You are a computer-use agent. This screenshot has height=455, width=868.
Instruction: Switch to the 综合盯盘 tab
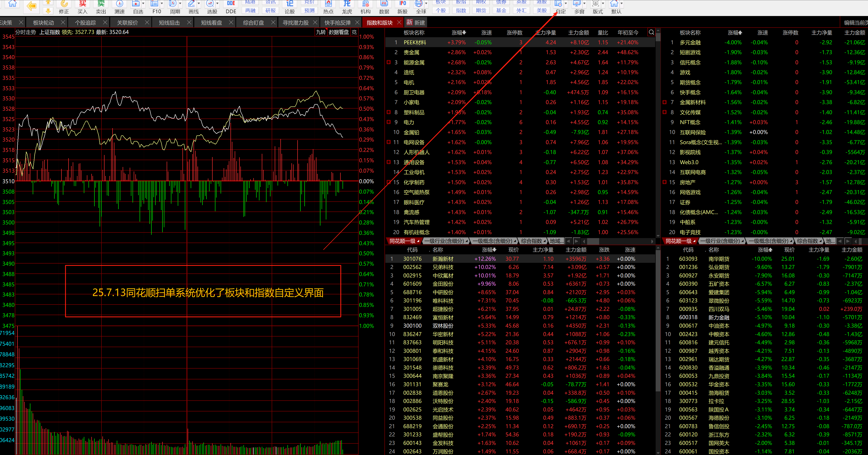pos(253,23)
